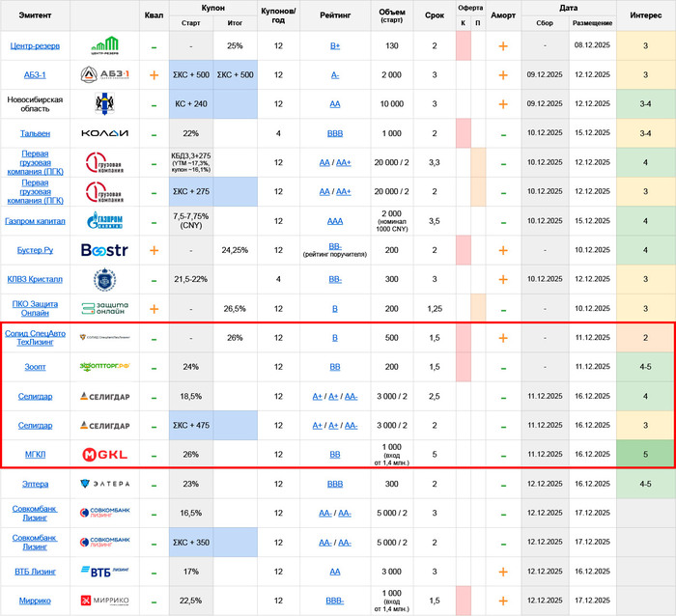Click the green Интерес cell for МГКЛ
This screenshot has width=676, height=616.
pos(645,454)
